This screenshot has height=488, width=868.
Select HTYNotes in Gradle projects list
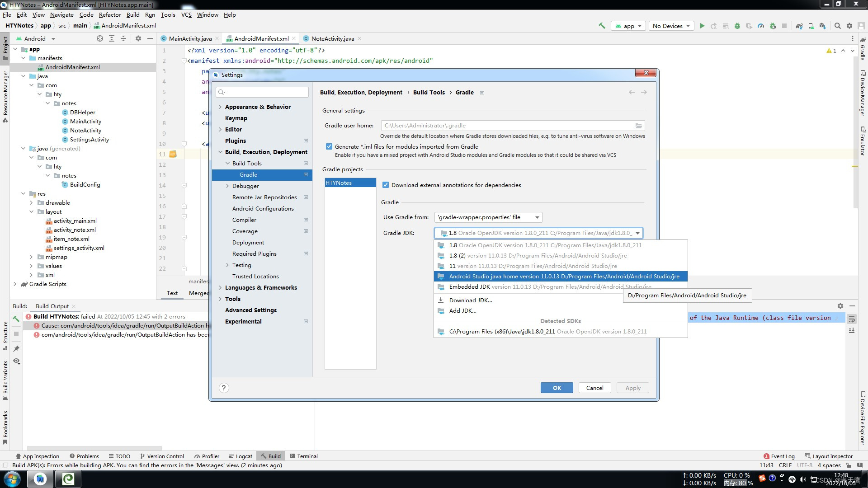click(350, 183)
